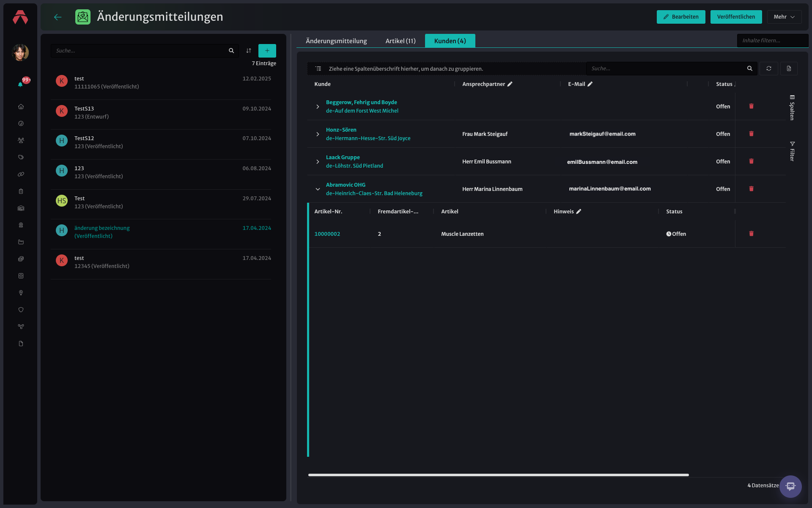Image resolution: width=812 pixels, height=508 pixels.
Task: Go back with the left arrow
Action: click(x=58, y=17)
